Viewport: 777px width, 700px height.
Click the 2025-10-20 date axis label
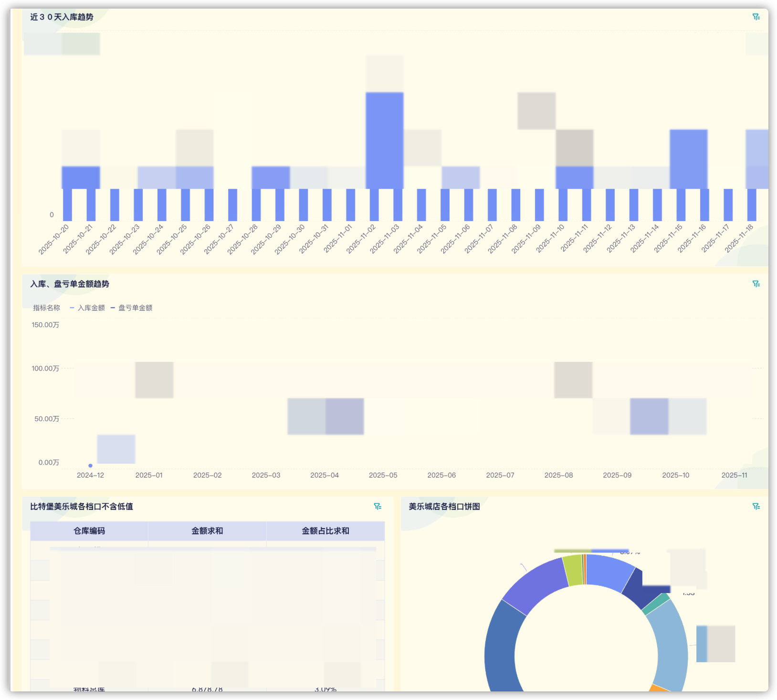coord(54,239)
